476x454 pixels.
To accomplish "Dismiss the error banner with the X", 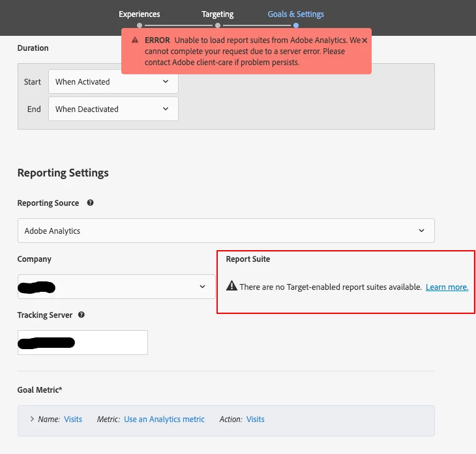I will 364,40.
